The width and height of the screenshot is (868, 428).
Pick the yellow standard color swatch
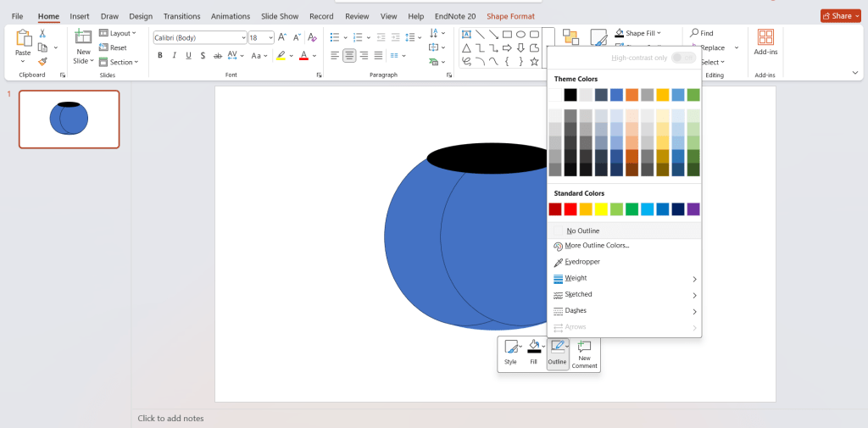(x=601, y=209)
